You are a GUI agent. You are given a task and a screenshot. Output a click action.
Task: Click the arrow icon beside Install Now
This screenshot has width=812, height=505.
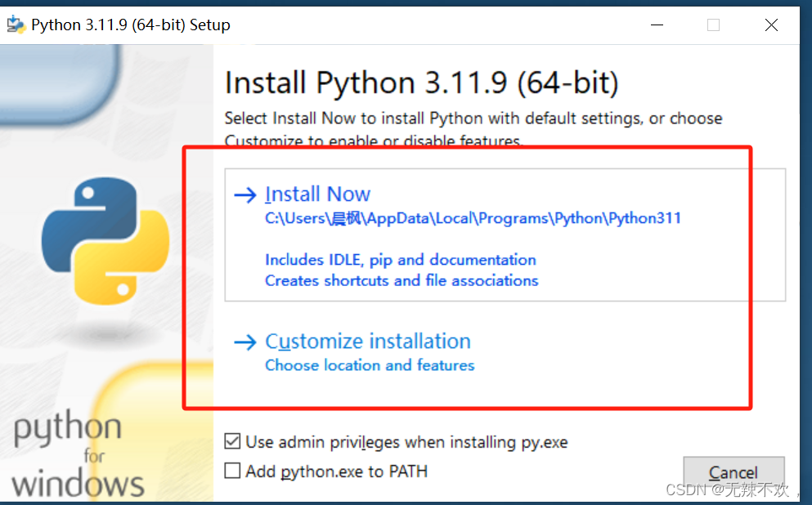245,194
